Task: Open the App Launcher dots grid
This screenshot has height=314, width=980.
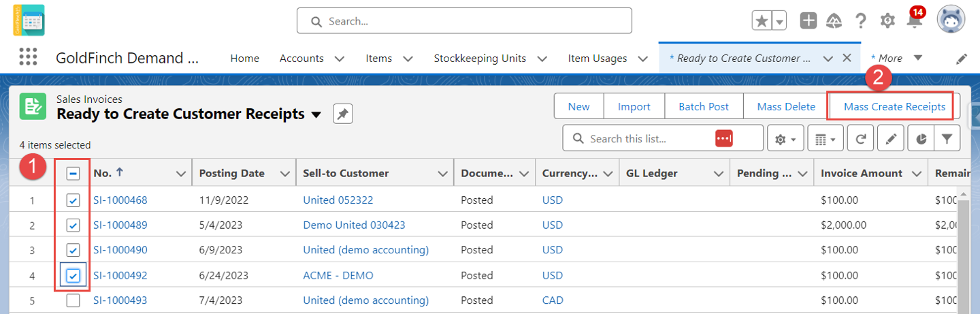Action: [28, 57]
